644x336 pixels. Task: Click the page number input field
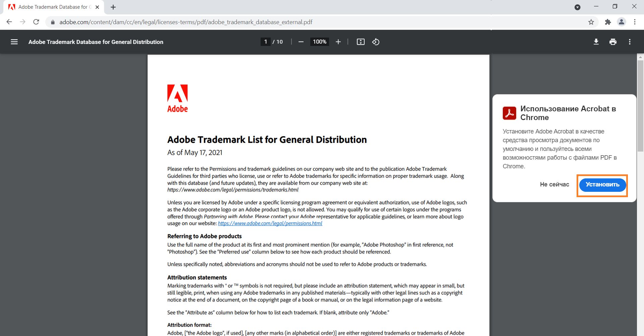click(x=265, y=42)
